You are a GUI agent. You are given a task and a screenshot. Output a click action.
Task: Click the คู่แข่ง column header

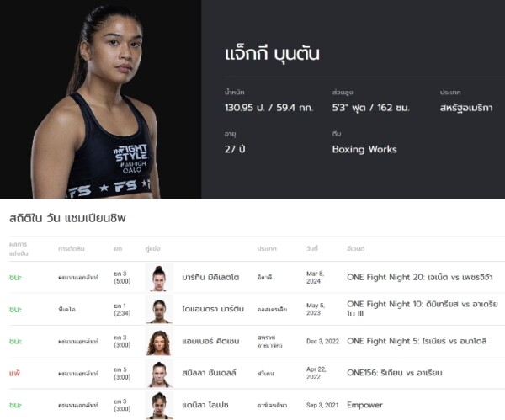click(x=152, y=248)
